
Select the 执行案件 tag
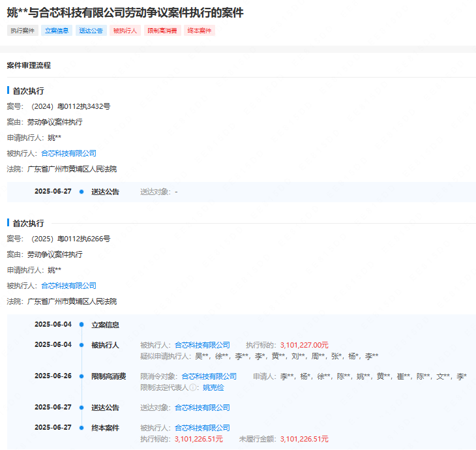[x=22, y=31]
